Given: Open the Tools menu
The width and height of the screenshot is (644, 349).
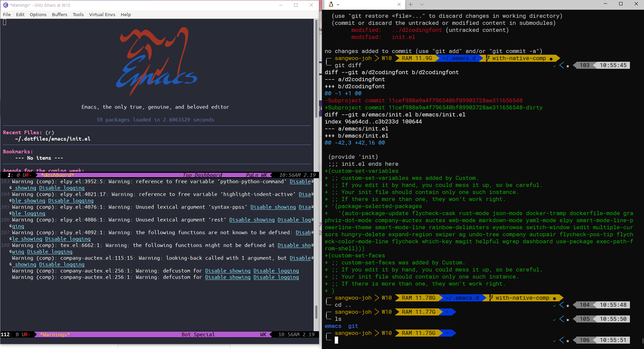Looking at the screenshot, I should [x=78, y=14].
